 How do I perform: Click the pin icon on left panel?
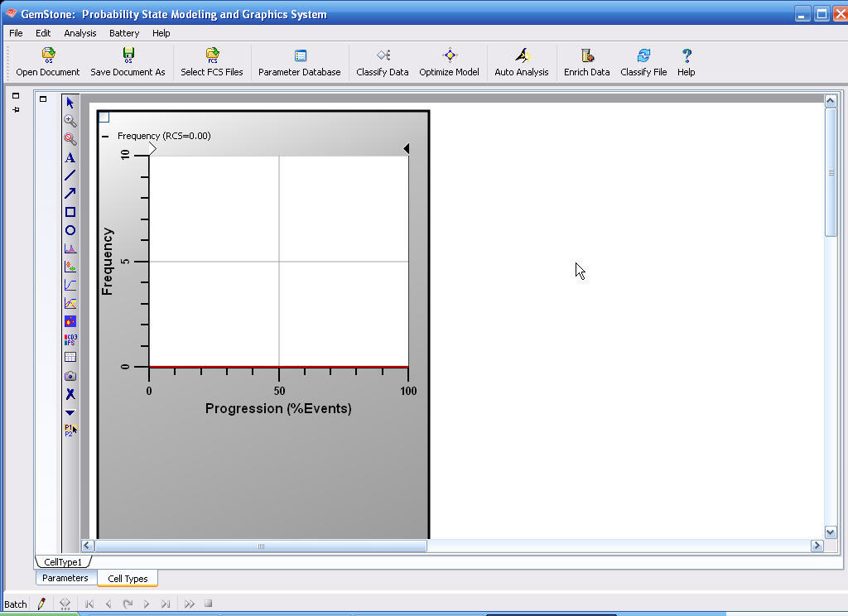(x=16, y=110)
